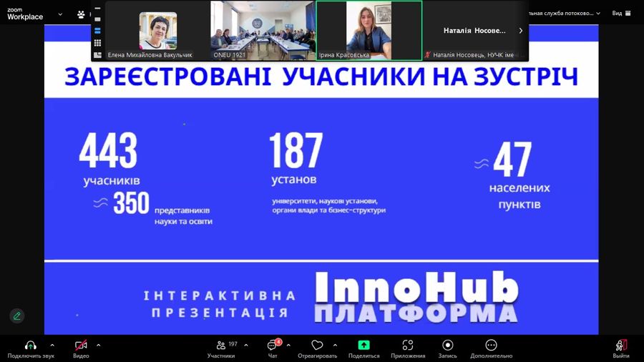The image size is (644, 362).
Task: Open Отреагировать reactions heart icon
Action: coord(317,346)
